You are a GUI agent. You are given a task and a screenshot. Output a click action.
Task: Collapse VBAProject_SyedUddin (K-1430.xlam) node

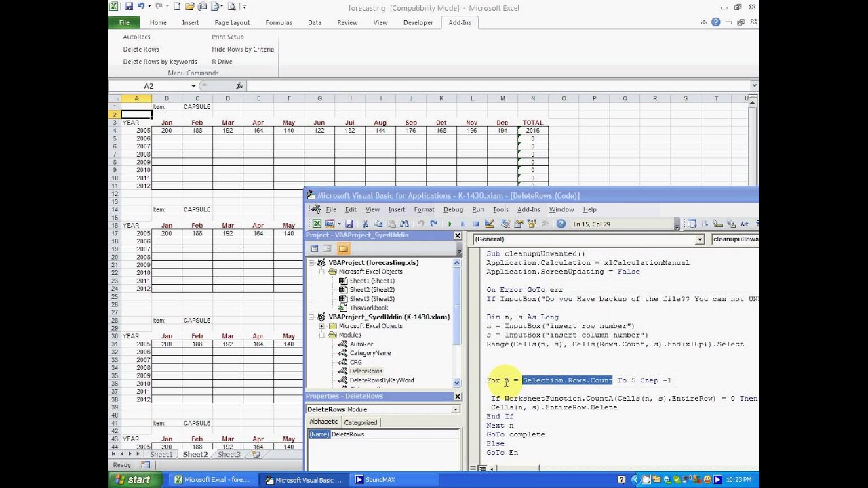click(312, 317)
